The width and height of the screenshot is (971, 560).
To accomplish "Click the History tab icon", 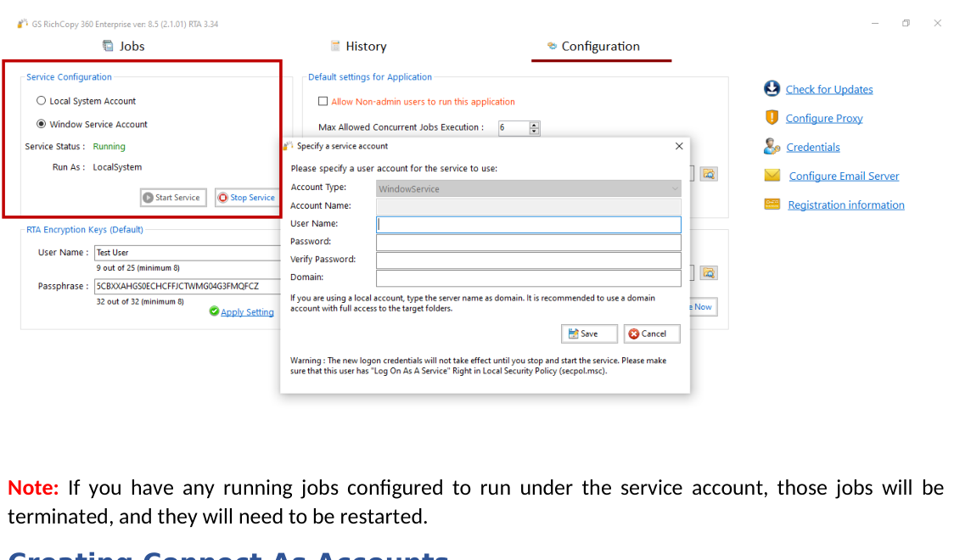I will [x=335, y=46].
